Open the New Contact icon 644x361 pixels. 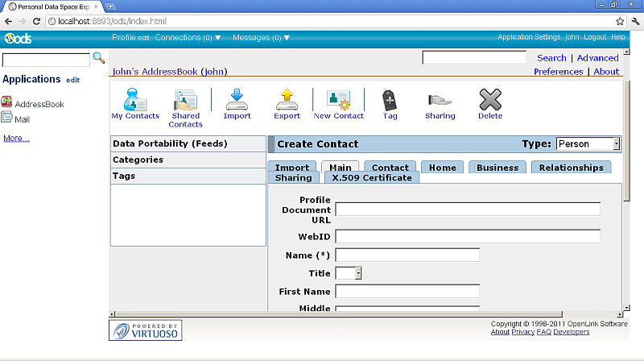[x=338, y=100]
